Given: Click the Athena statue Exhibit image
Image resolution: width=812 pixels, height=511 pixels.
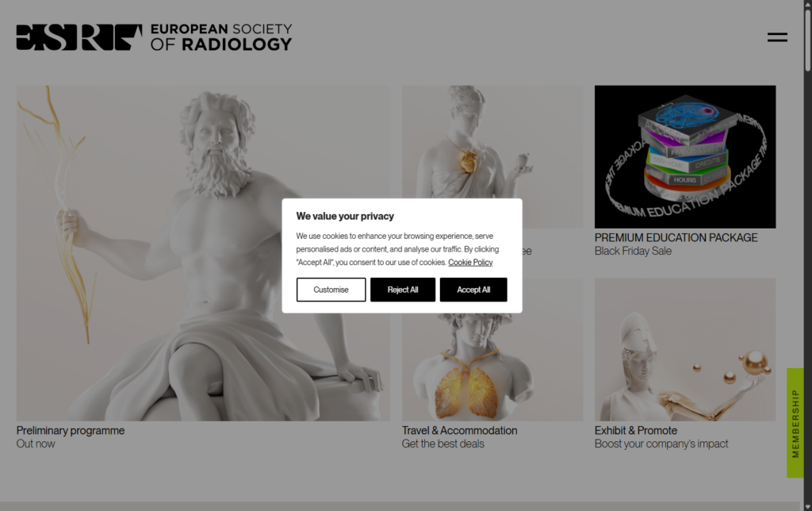Looking at the screenshot, I should click(685, 349).
